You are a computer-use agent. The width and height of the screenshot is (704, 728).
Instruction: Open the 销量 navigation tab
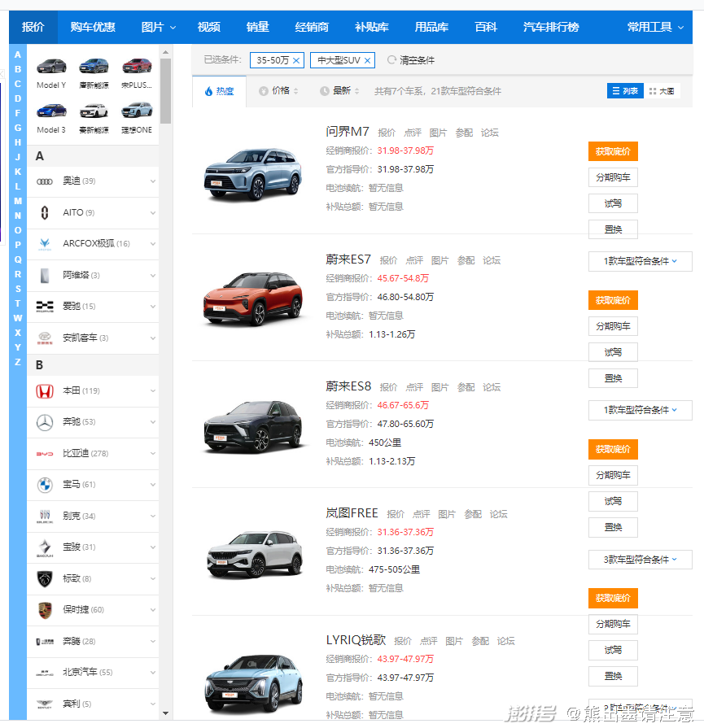click(257, 27)
